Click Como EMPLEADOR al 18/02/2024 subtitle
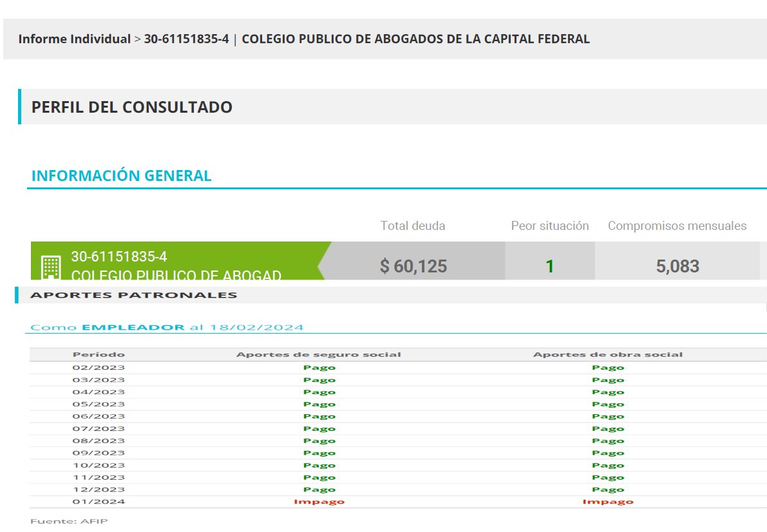767x532 pixels. tap(167, 327)
